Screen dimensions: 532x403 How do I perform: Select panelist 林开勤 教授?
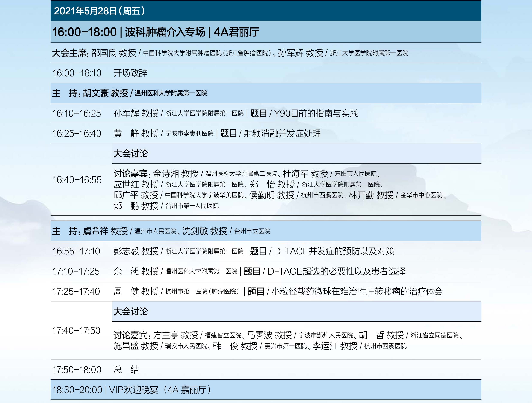[371, 195]
